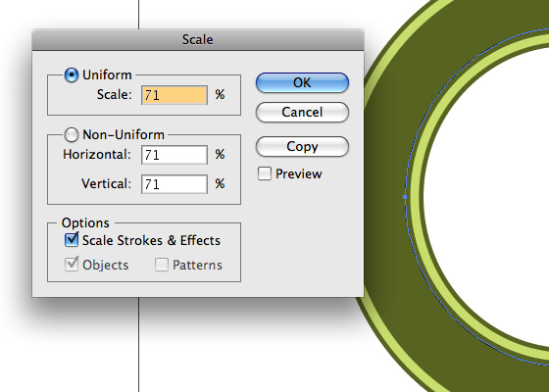Select the Uniform radio button
Image resolution: width=549 pixels, height=392 pixels.
(x=71, y=74)
